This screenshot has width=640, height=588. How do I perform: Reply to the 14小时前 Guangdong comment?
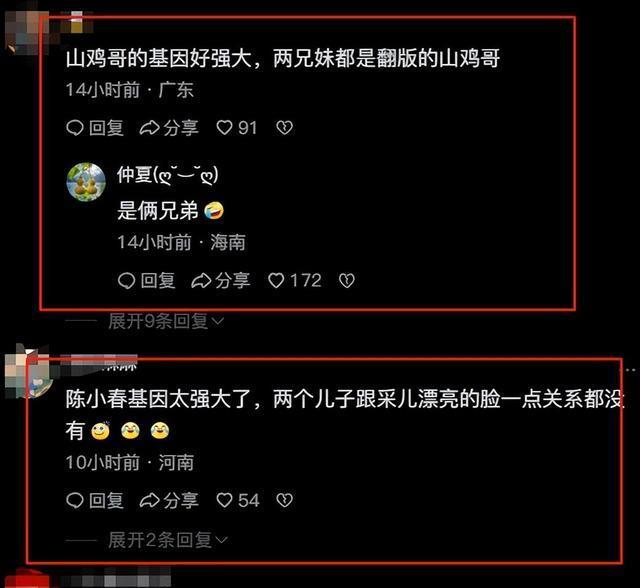[95, 128]
